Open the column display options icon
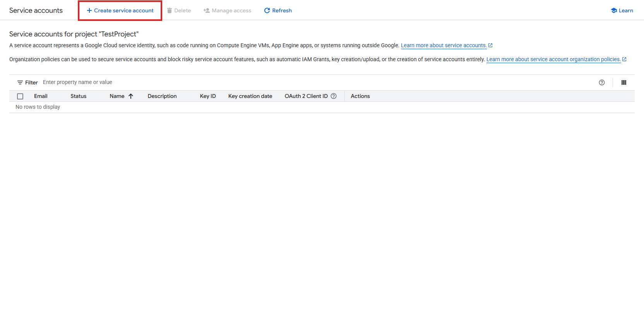Screen dimensions: 644x324 pos(624,82)
